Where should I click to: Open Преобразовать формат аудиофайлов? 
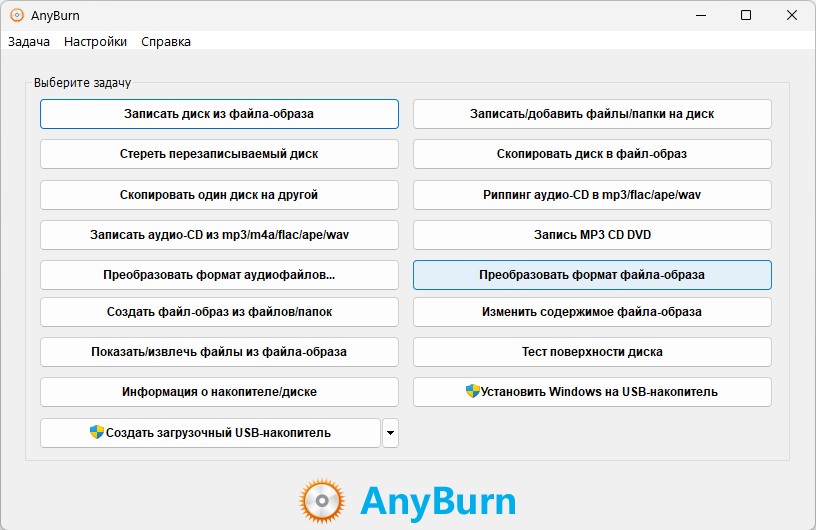pos(219,275)
